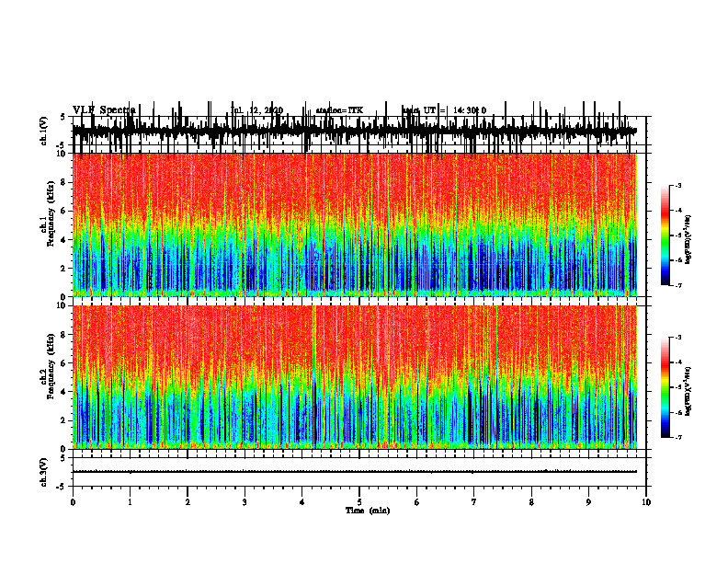The height and width of the screenshot is (563, 728).
Task: Click time axis tick '5' below ch.3
Action: [x=359, y=502]
